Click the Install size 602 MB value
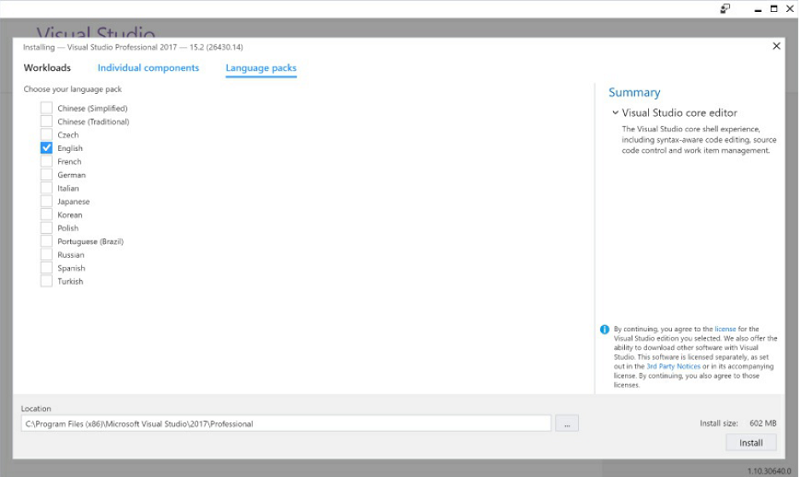 pos(763,423)
